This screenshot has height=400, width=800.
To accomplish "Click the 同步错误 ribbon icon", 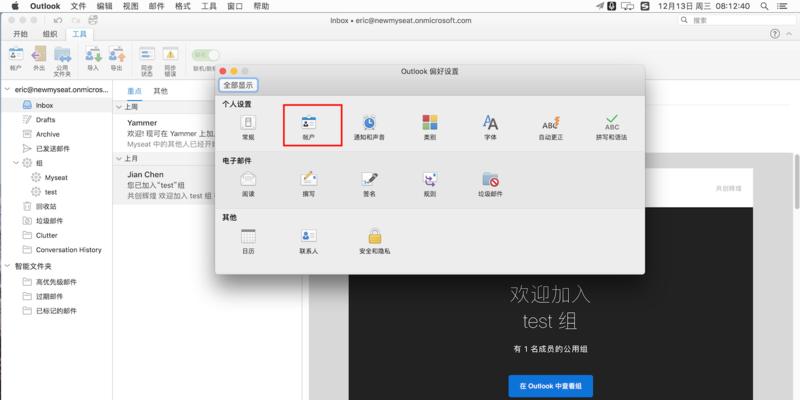I will [170, 61].
